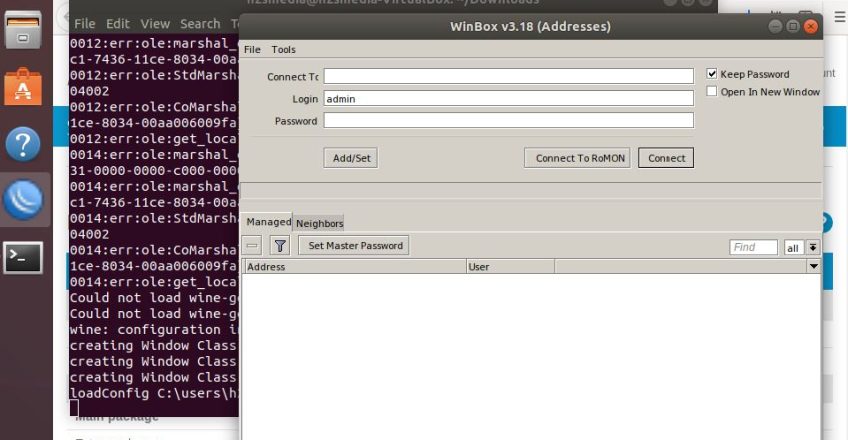Switch to the Managed tab
The width and height of the screenshot is (848, 440).
(268, 222)
